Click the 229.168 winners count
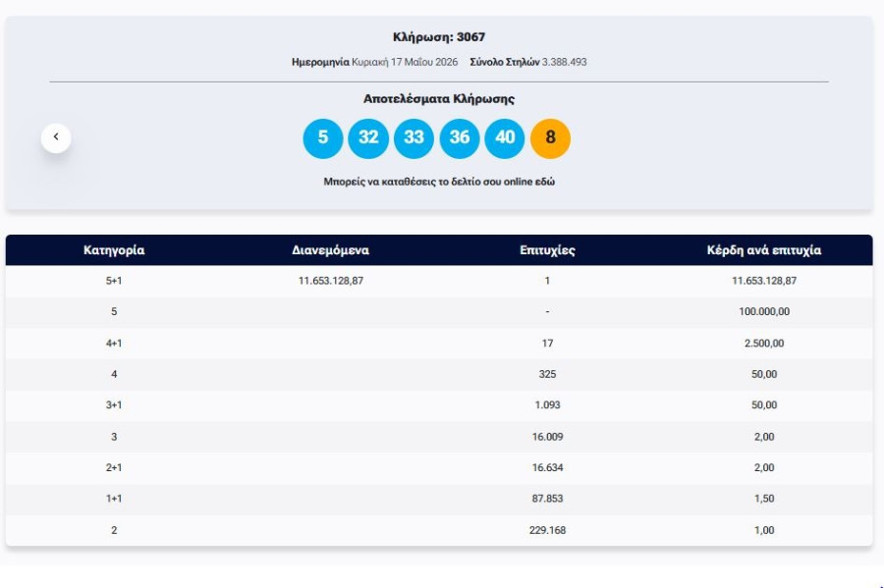The image size is (884, 588). coord(547,530)
